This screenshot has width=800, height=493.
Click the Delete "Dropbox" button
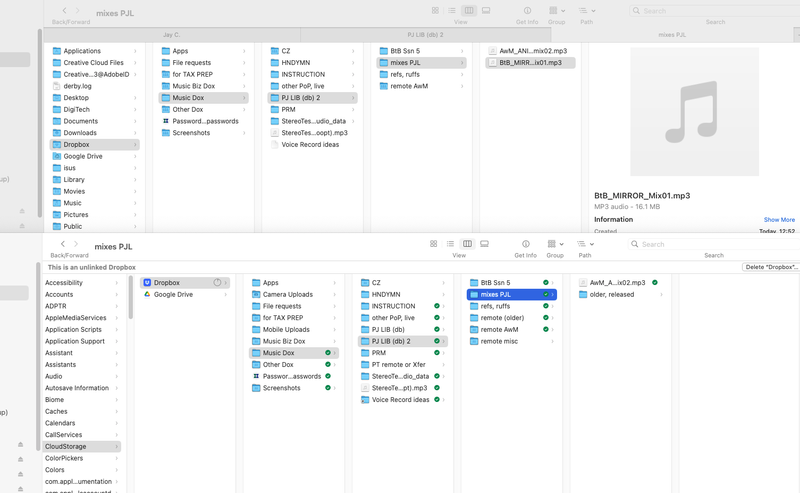click(770, 268)
